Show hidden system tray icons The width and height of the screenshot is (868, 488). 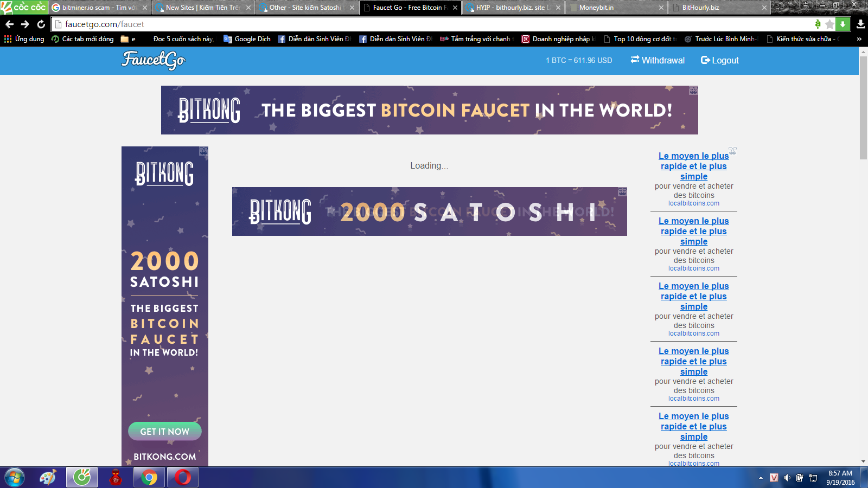[x=761, y=478]
